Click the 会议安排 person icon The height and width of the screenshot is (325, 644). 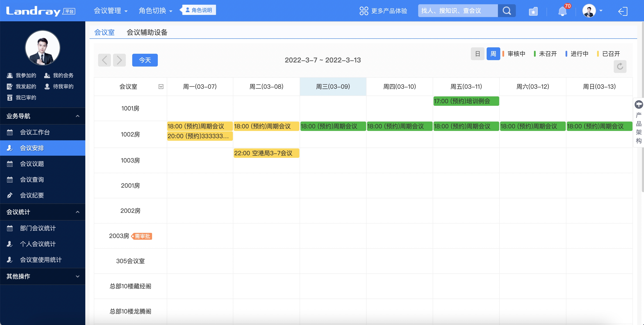click(10, 148)
